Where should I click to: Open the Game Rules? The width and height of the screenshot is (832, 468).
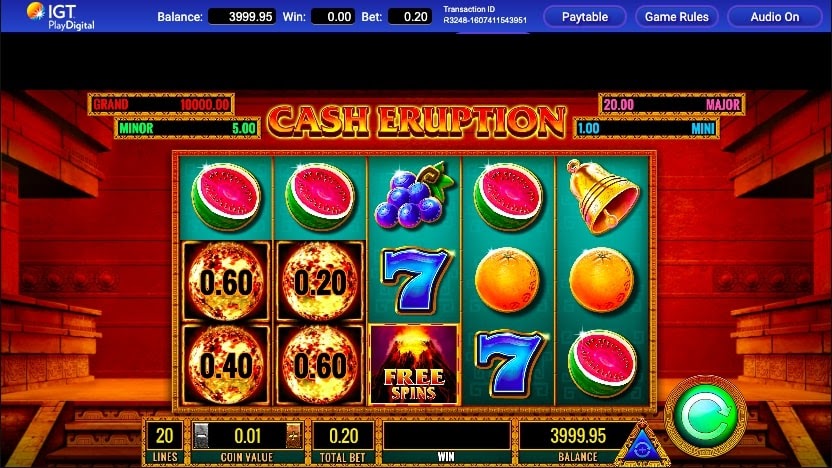(677, 17)
